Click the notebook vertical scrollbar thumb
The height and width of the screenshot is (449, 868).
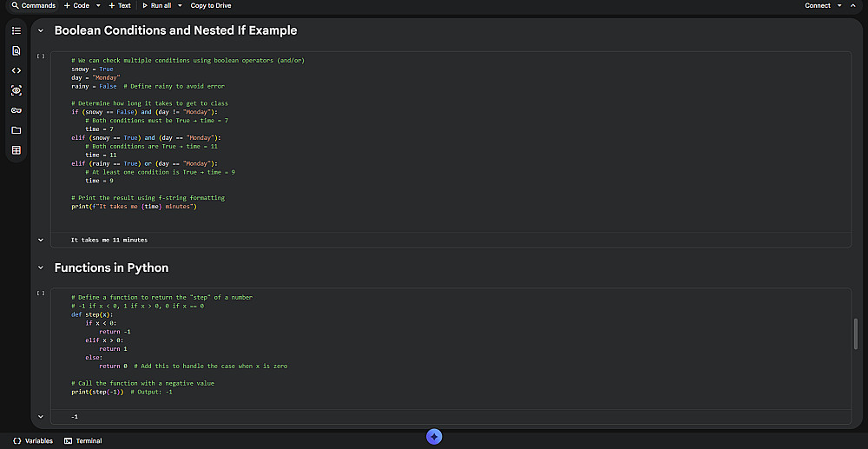coord(856,333)
